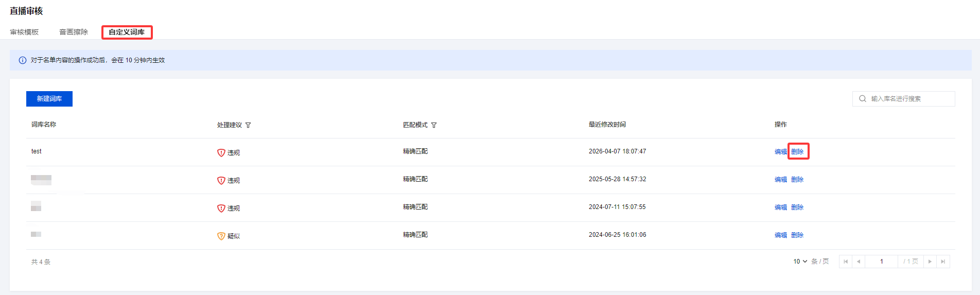Click the 操作 column header

coord(781,125)
